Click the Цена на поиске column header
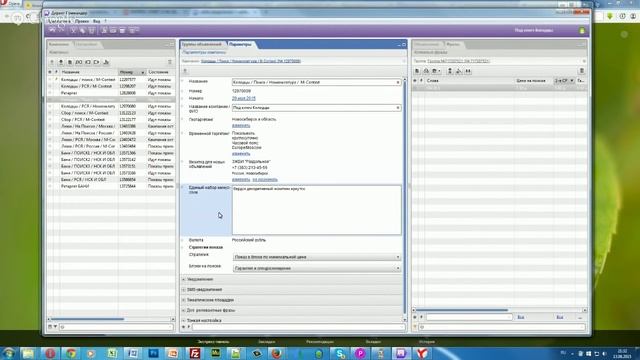 point(531,80)
